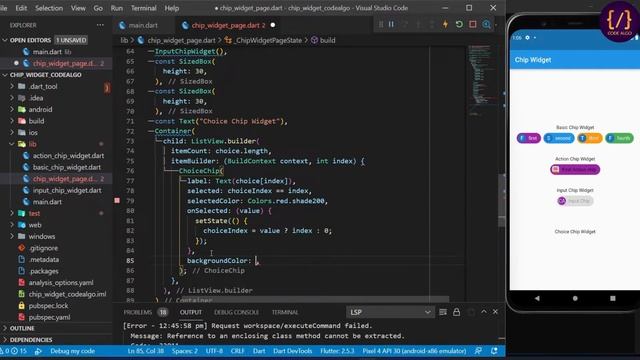640x360 pixels.
Task: Toggle output scroll lock icon
Action: click(456, 312)
